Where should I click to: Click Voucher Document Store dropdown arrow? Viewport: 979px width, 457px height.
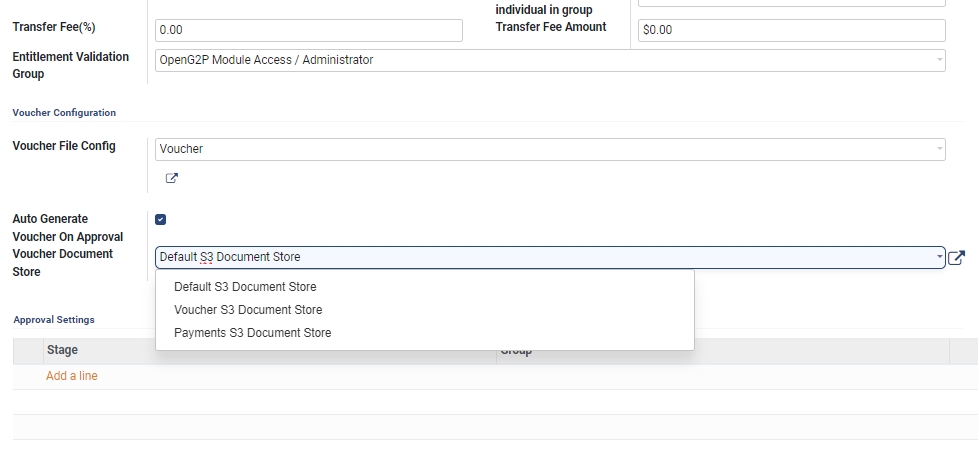[x=939, y=257]
